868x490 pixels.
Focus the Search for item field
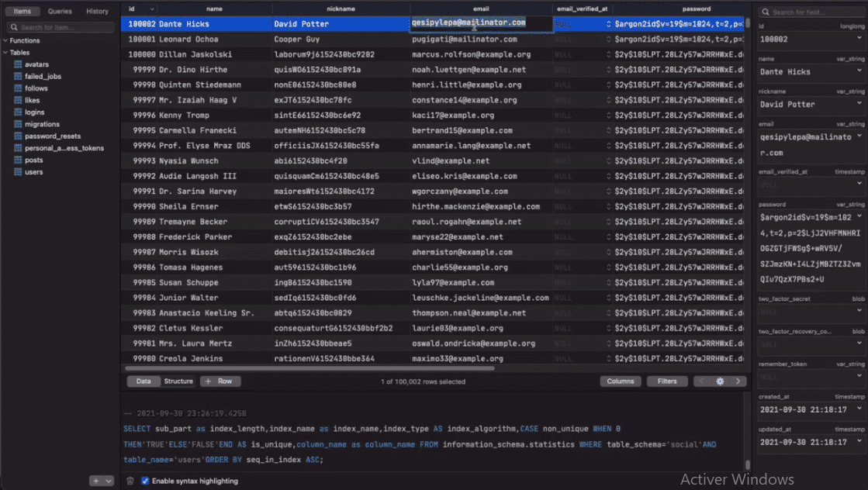(60, 27)
